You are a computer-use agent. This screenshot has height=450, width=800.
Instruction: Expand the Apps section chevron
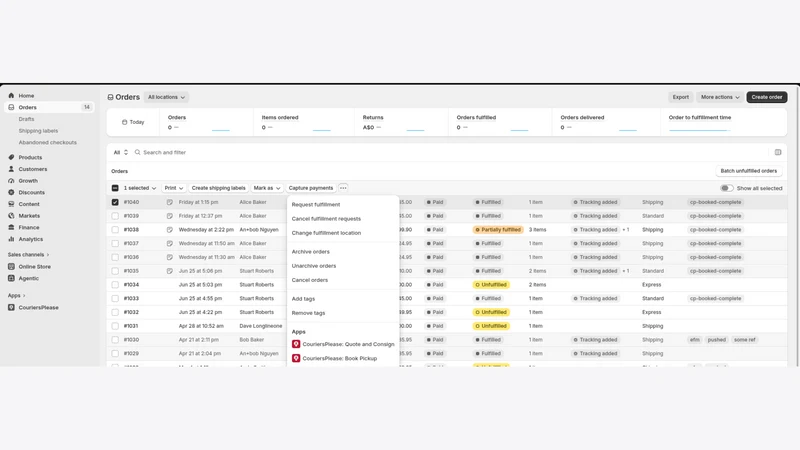coord(23,295)
